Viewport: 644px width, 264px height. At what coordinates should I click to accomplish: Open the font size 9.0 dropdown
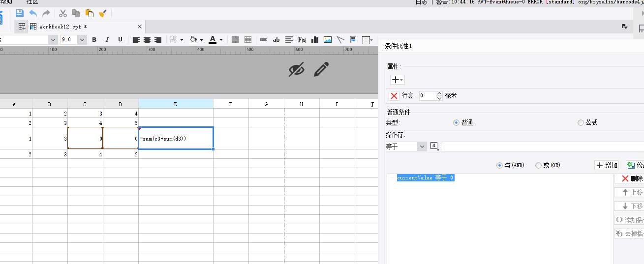(x=82, y=40)
